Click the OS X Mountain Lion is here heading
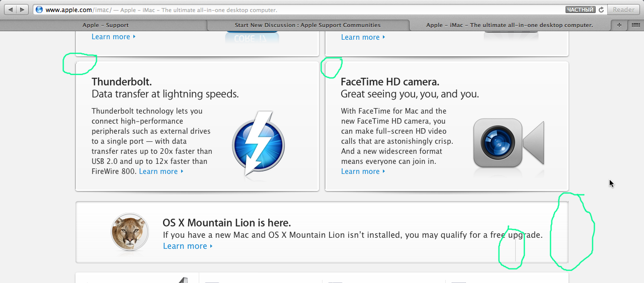 click(226, 223)
